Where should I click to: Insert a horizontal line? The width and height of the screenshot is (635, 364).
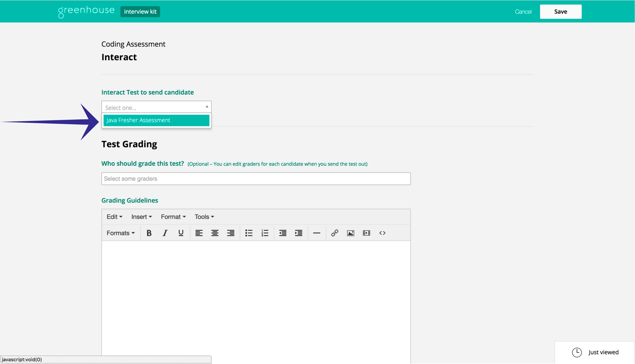317,233
